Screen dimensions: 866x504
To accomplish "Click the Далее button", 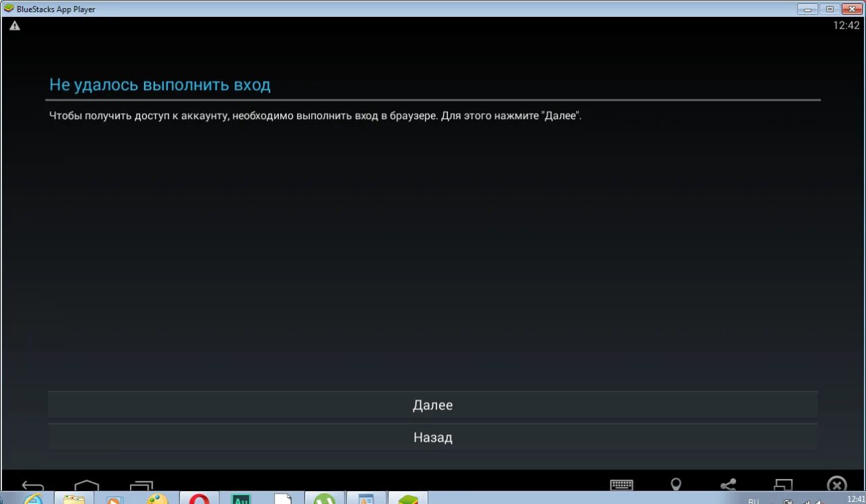I will pyautogui.click(x=432, y=405).
